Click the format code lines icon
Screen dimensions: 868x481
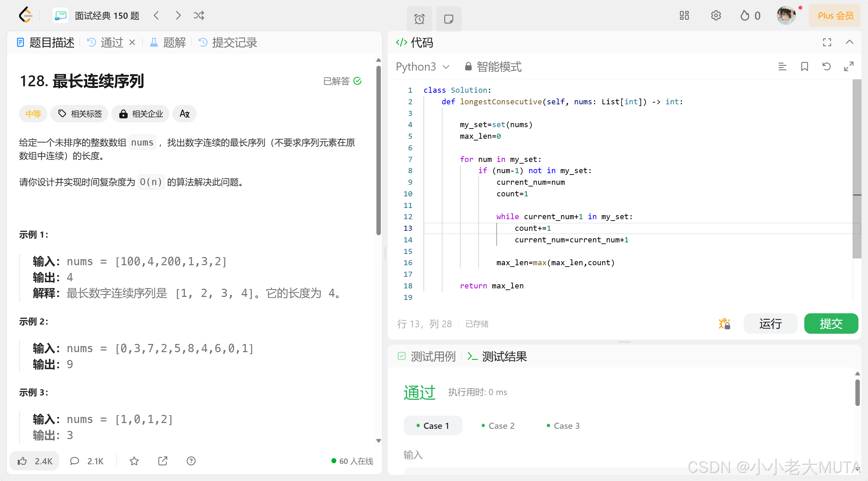(x=782, y=66)
